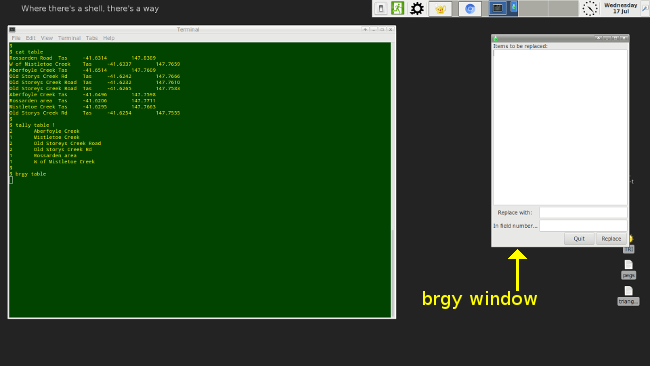650x366 pixels.
Task: Click the yellow teapot launcher icon
Action: coord(440,9)
